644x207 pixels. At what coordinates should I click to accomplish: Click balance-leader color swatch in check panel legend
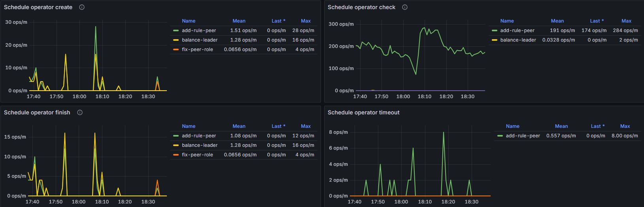pyautogui.click(x=494, y=40)
